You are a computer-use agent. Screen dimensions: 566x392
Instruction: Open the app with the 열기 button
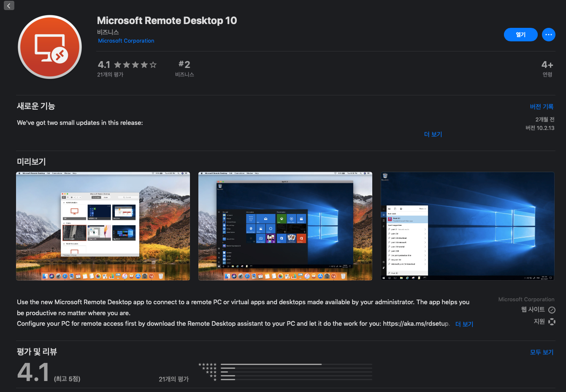point(520,35)
